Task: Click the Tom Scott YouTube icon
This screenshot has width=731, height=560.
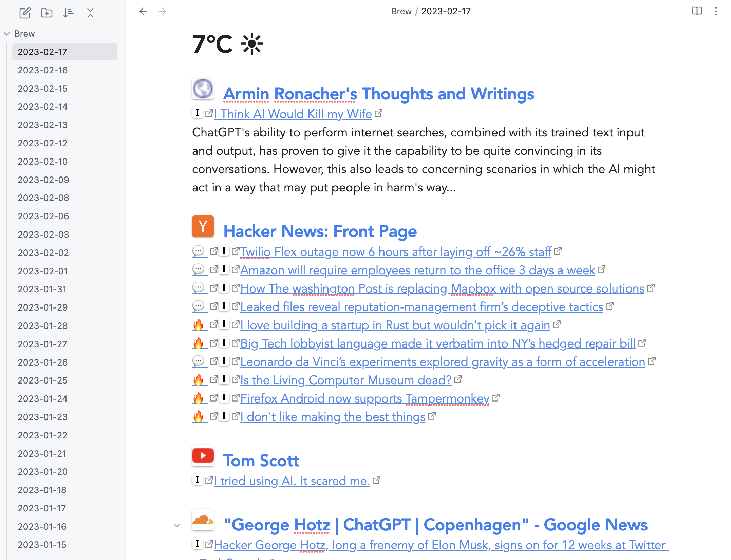Action: [x=203, y=455]
